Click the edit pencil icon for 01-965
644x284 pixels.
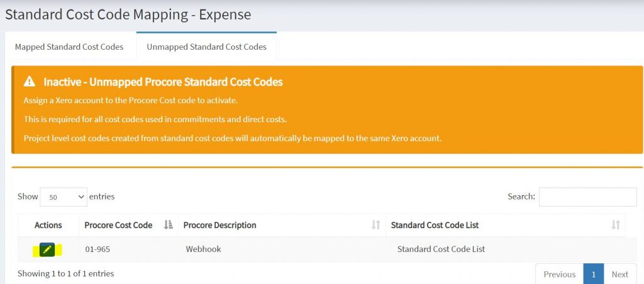click(x=47, y=250)
